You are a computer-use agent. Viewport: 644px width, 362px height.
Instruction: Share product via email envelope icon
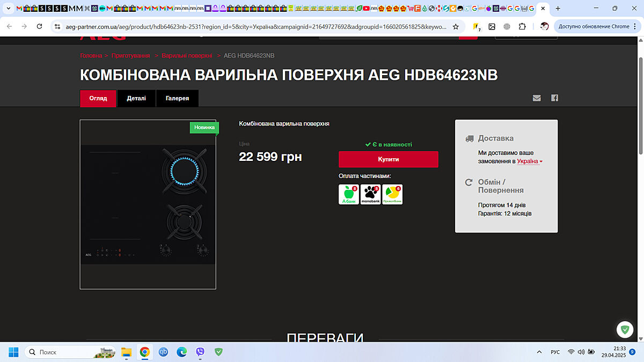(x=537, y=98)
